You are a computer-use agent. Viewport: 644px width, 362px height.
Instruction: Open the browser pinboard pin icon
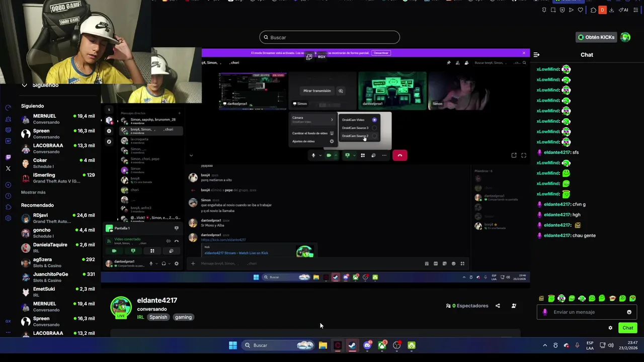click(x=544, y=10)
